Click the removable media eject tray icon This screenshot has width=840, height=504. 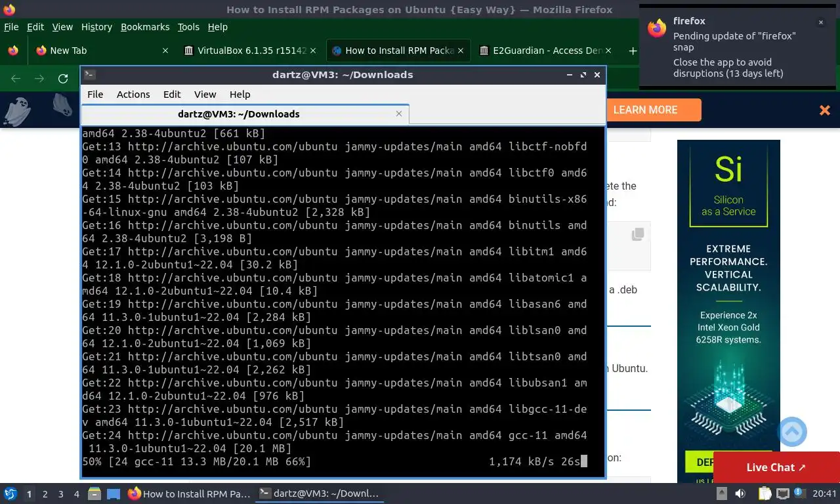click(721, 493)
